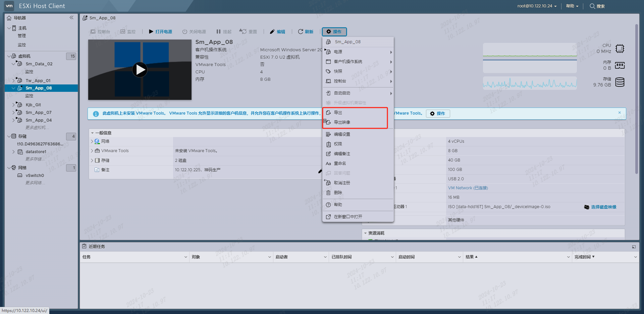The height and width of the screenshot is (314, 644).
Task: Click the vertical scrollbar of main panel
Action: click(636, 99)
